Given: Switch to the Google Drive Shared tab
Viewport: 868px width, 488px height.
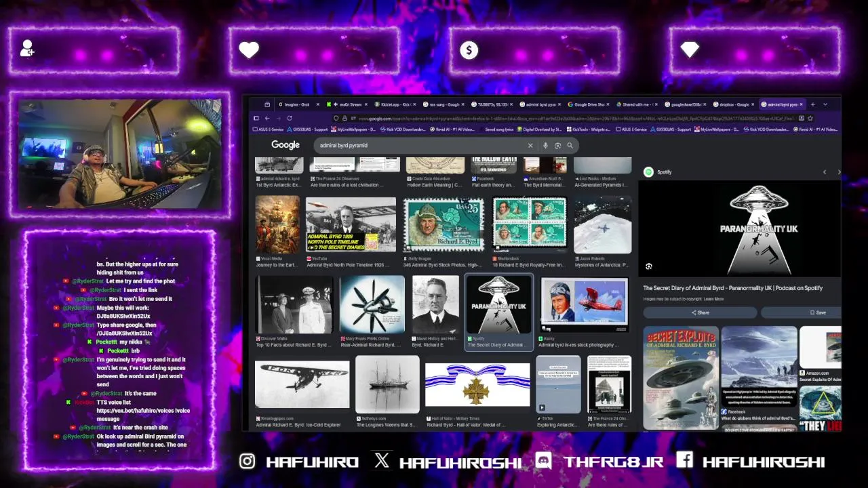Looking at the screenshot, I should (x=589, y=104).
